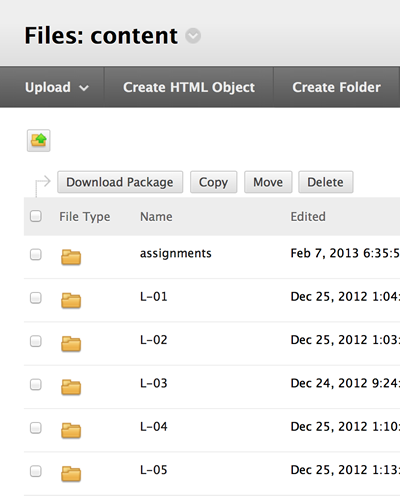Choose Create HTML Object in toolbar
The image size is (400, 496).
189,87
